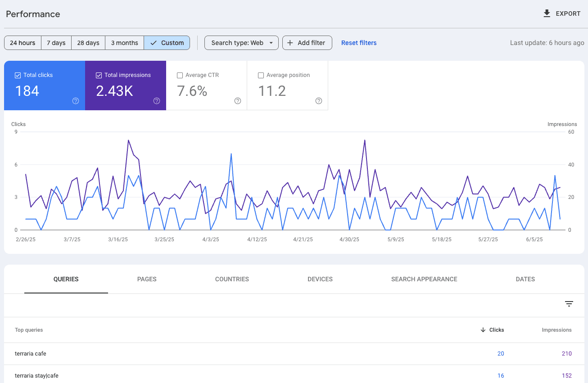Switch to the DEVICES tab
The height and width of the screenshot is (383, 588).
click(x=320, y=279)
